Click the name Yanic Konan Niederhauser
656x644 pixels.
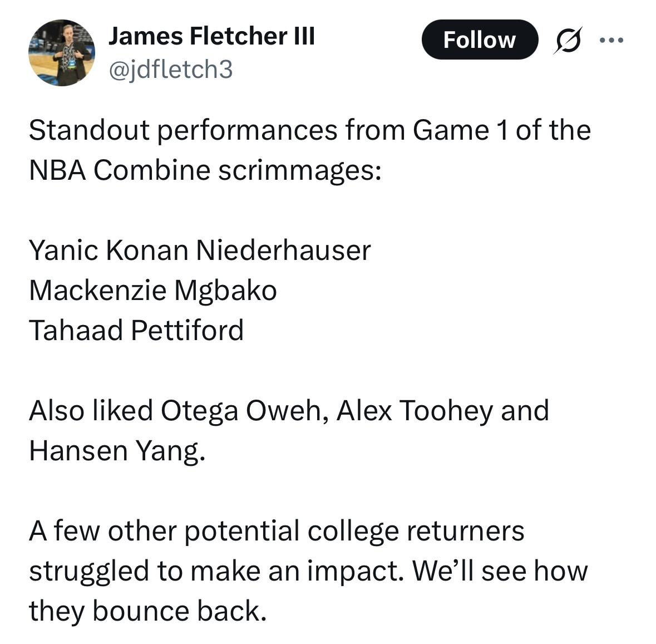tap(200, 250)
